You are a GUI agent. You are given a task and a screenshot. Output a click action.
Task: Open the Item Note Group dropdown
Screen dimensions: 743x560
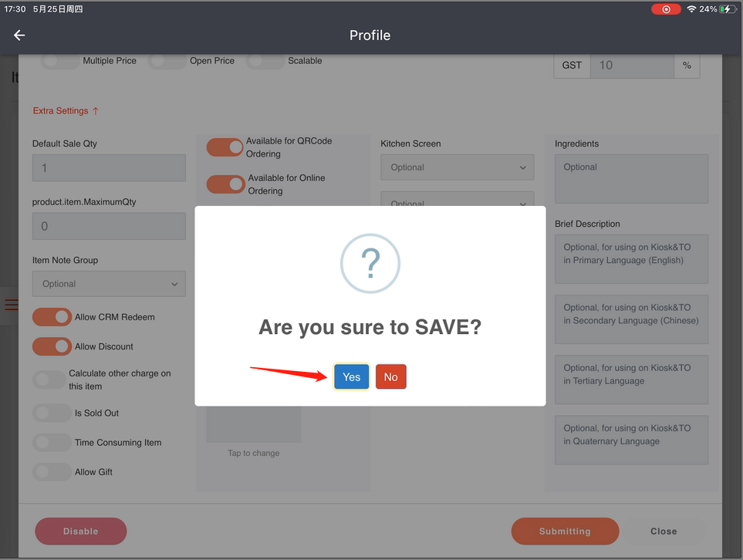(109, 284)
